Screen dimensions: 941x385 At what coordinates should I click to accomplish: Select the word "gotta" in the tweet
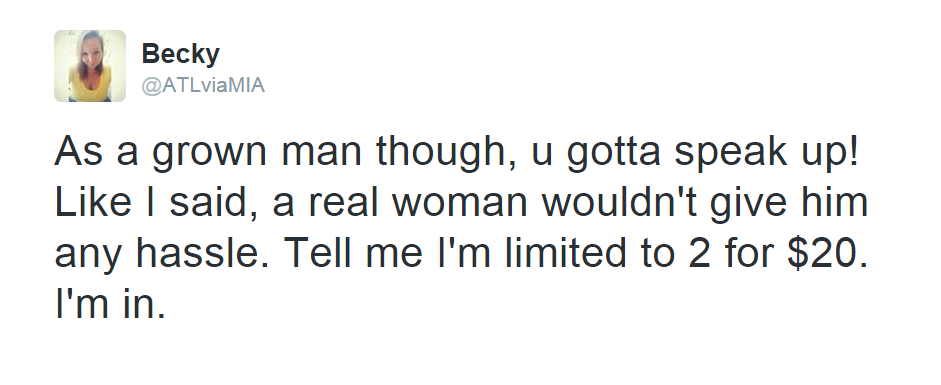pos(613,153)
